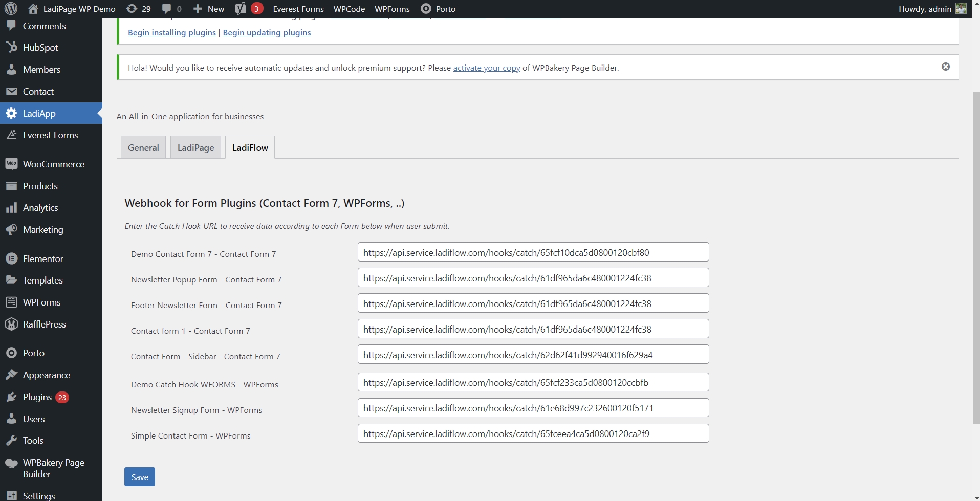Select the LadiFlow tab
The height and width of the screenshot is (501, 980).
[250, 147]
